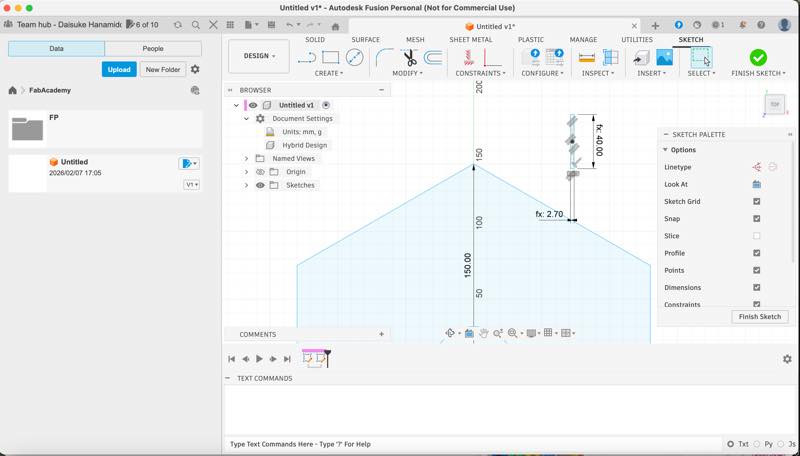Screen dimensions: 800x456
Task: Expand the Sketches folder node
Action: (246, 185)
